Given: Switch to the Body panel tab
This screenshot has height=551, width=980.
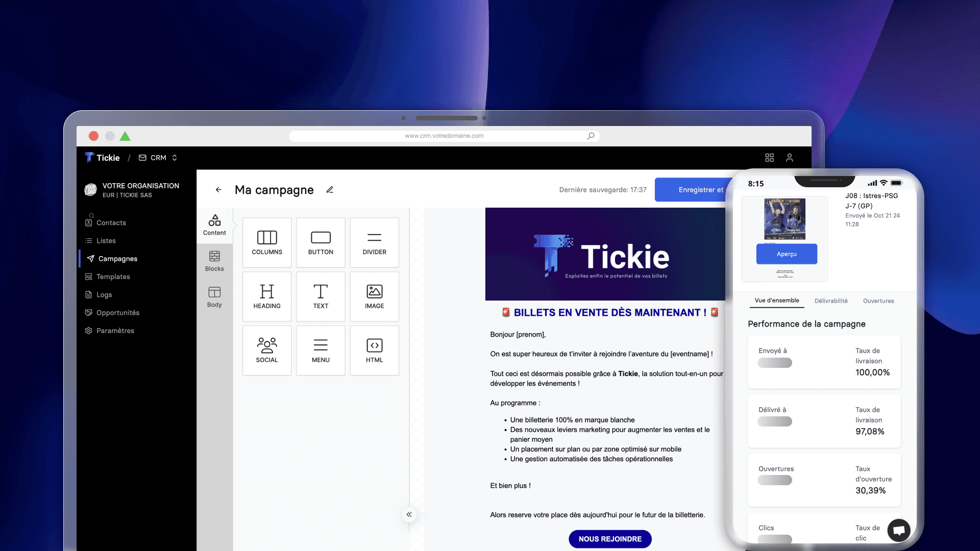Looking at the screenshot, I should pyautogui.click(x=214, y=297).
